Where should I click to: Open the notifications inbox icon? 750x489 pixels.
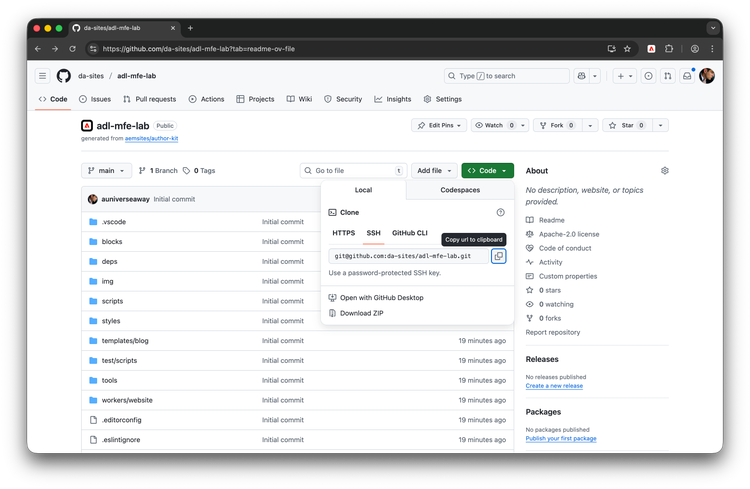[688, 76]
